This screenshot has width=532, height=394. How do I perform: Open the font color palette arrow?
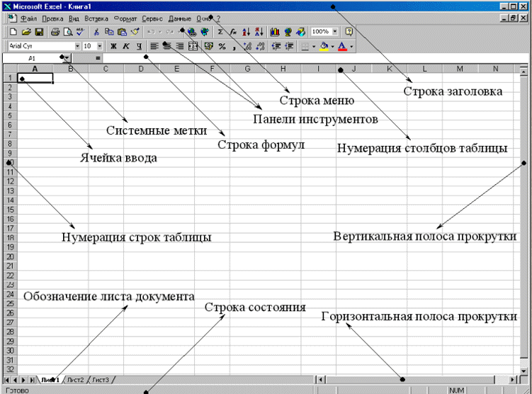351,46
